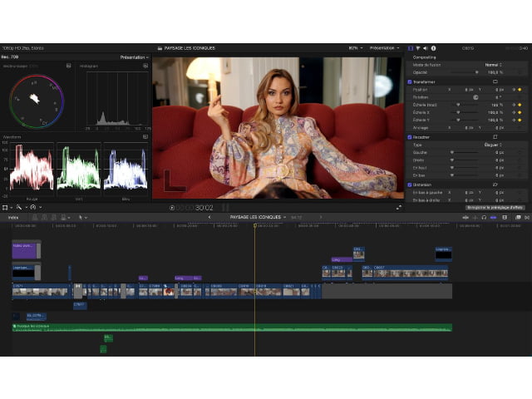Toggle the snapping icon highlighted in blue
The image size is (532, 399).
[x=493, y=218]
